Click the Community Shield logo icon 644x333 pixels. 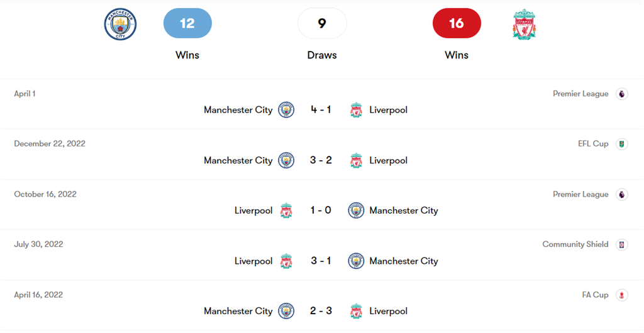point(621,244)
